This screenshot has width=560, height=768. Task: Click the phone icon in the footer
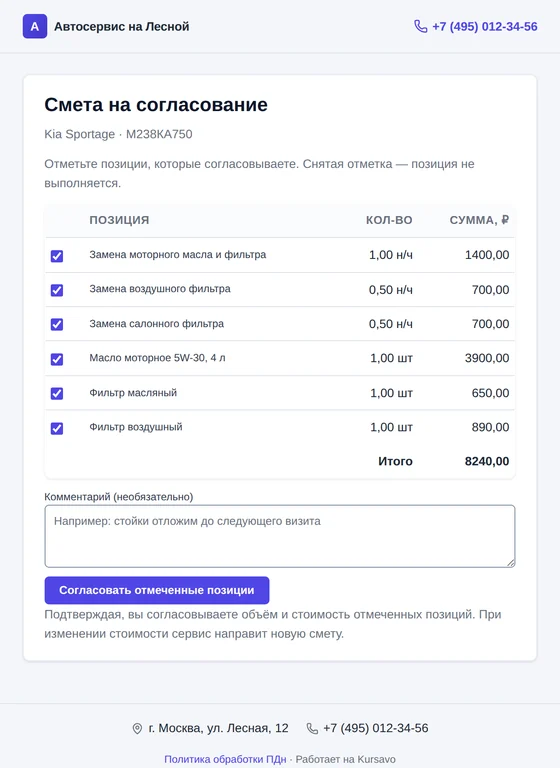(312, 728)
